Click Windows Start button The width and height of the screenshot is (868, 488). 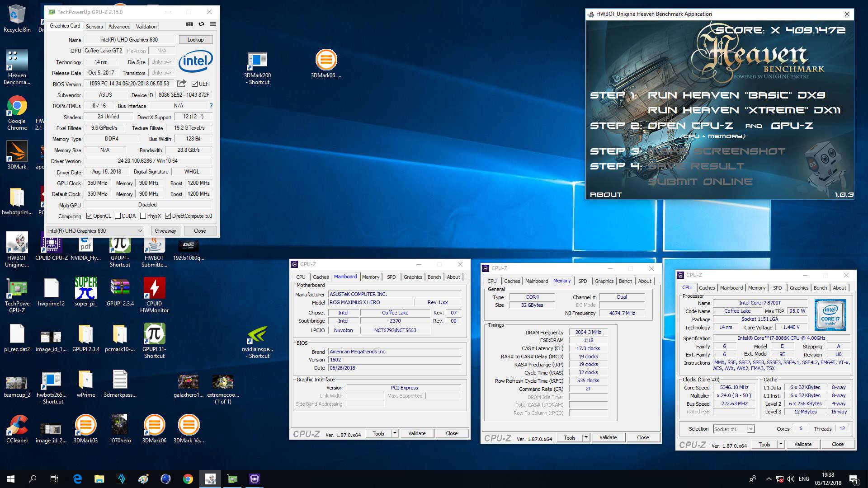click(11, 479)
